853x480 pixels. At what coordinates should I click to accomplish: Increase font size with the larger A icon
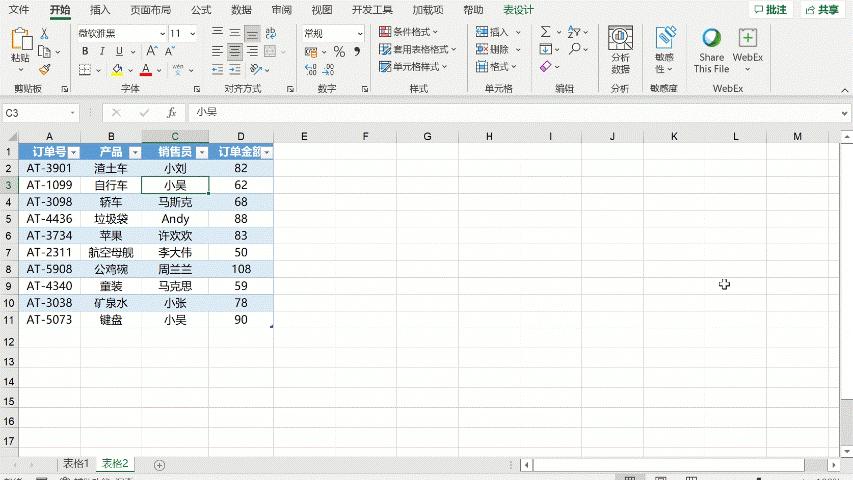[x=152, y=52]
